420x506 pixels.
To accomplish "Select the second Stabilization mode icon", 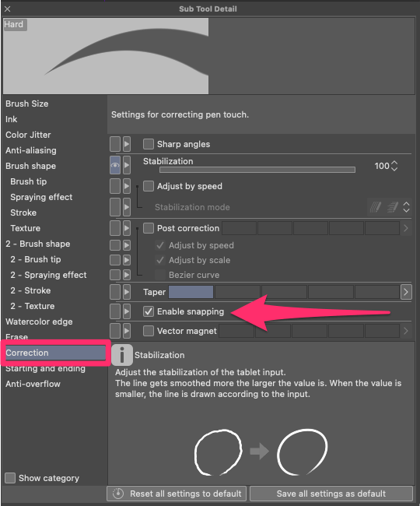I will pos(392,207).
